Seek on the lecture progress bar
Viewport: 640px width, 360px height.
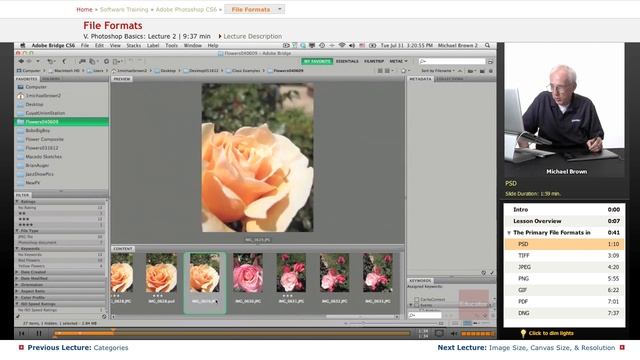pos(232,333)
